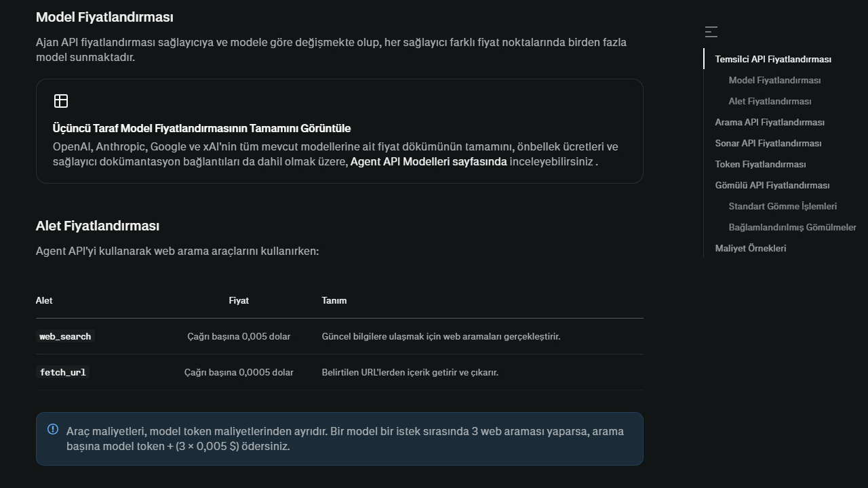
Task: Click the fetch_url code label
Action: click(62, 372)
